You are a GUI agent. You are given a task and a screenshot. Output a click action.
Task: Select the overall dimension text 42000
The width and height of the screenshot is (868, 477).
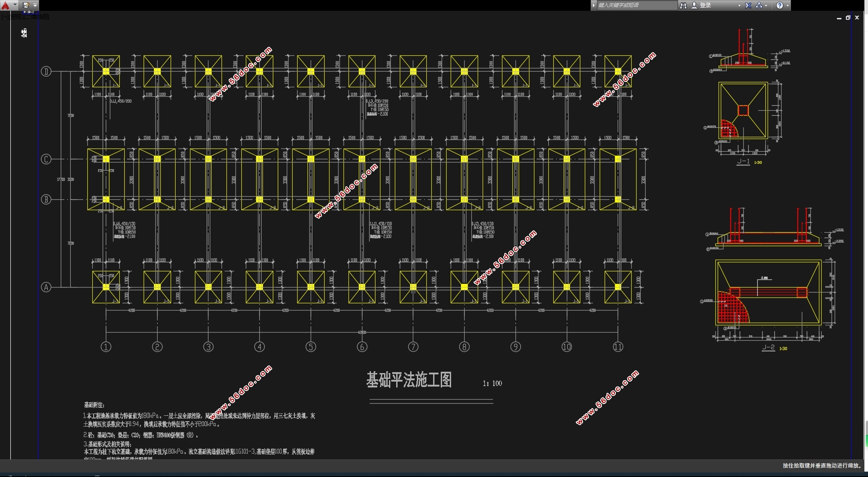(x=362, y=332)
